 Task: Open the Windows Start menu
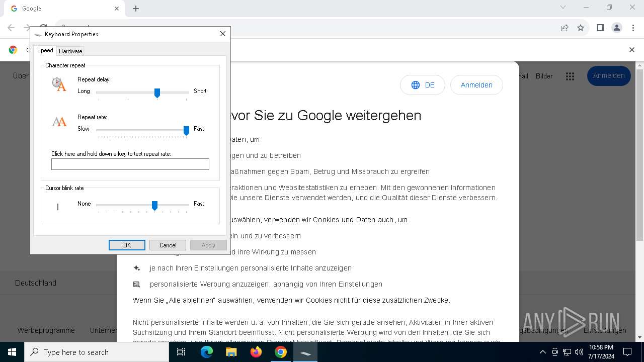click(12, 352)
